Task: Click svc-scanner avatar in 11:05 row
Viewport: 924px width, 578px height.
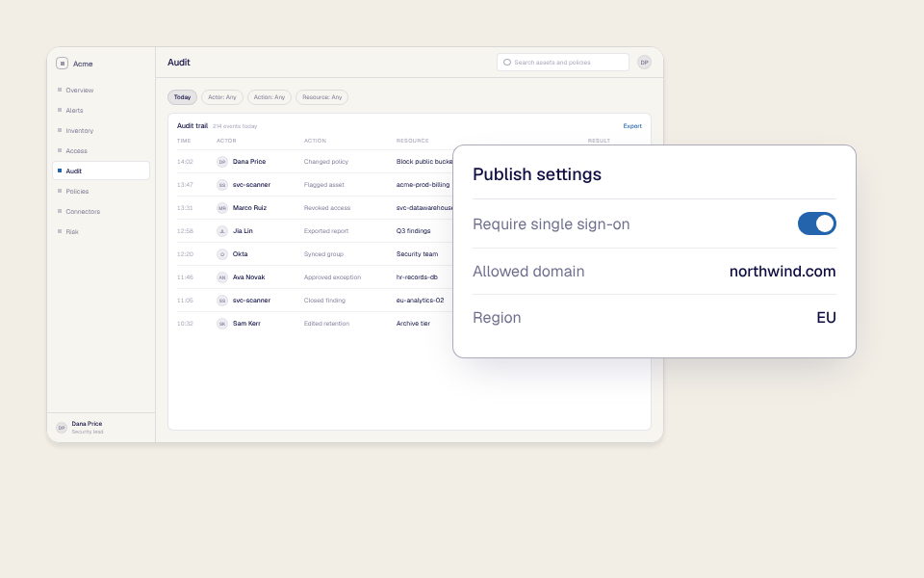Action: [x=222, y=301]
